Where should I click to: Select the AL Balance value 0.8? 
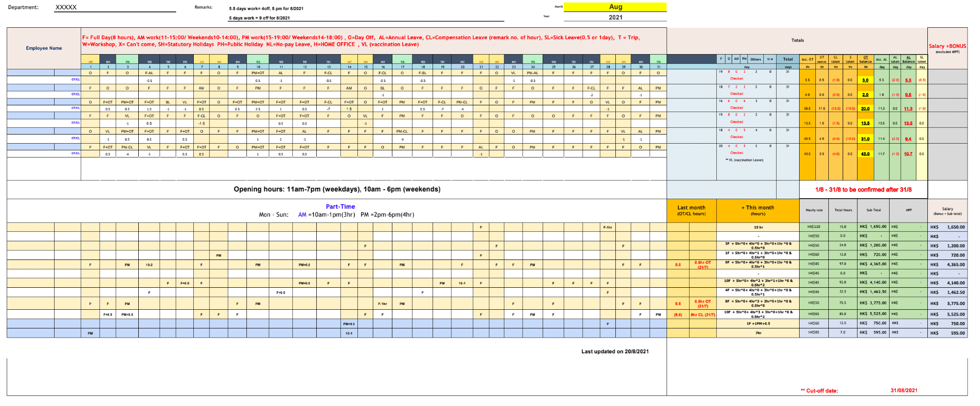908,95
